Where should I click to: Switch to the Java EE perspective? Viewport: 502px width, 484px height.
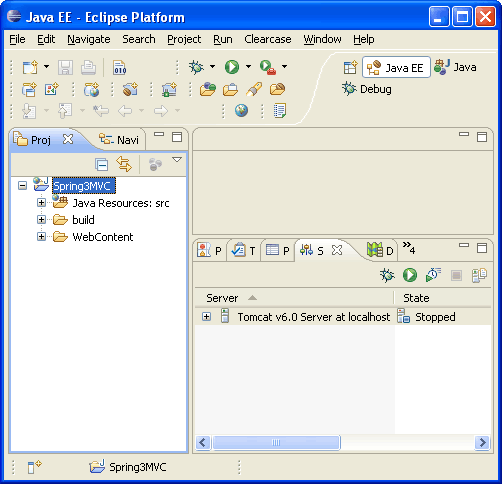coord(396,68)
